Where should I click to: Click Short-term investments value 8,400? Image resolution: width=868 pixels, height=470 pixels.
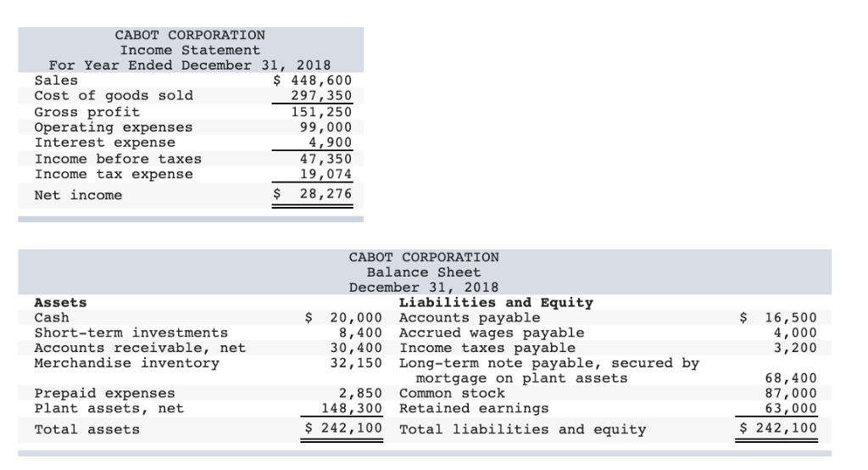pos(360,333)
